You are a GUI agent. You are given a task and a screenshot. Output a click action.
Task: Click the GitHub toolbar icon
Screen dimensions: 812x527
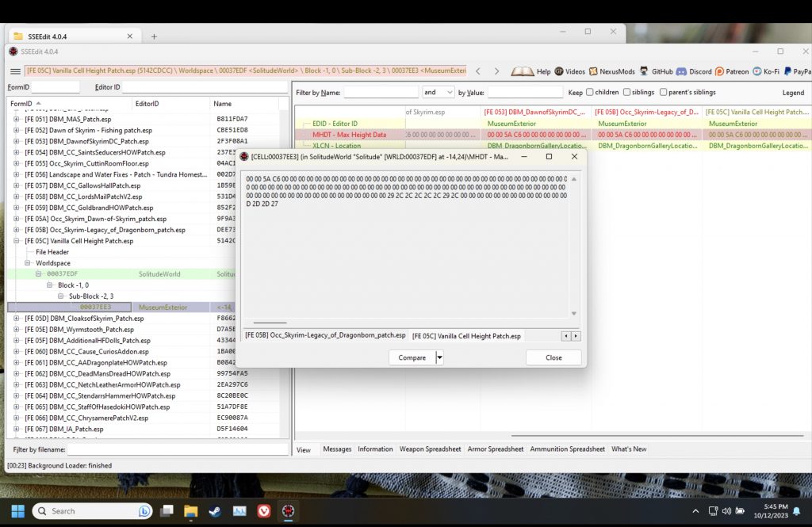click(x=645, y=71)
